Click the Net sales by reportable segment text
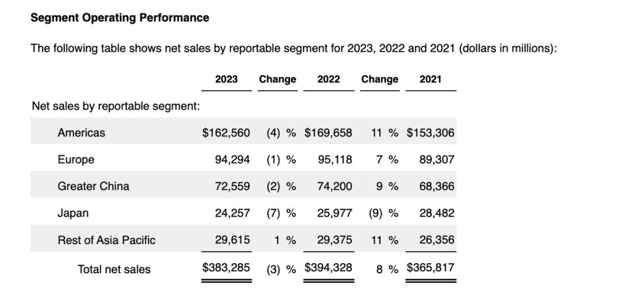Image resolution: width=644 pixels, height=299 pixels. tap(116, 106)
